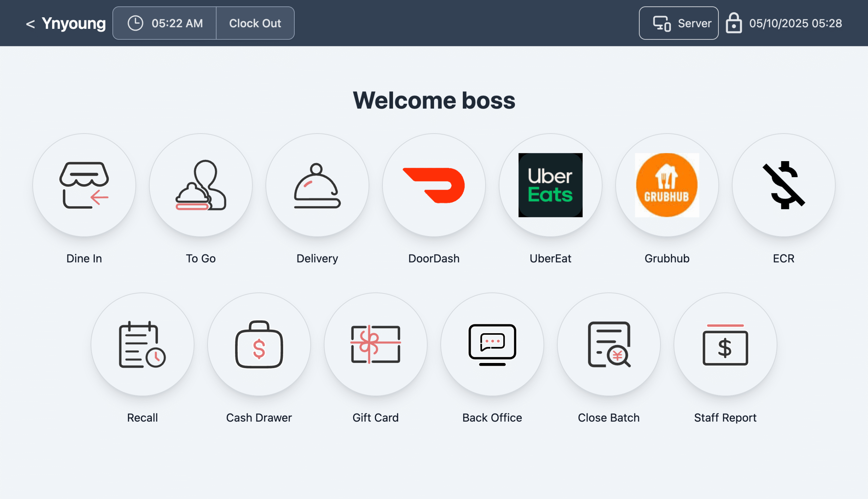
Task: Click the Gift Card label text
Action: (375, 418)
